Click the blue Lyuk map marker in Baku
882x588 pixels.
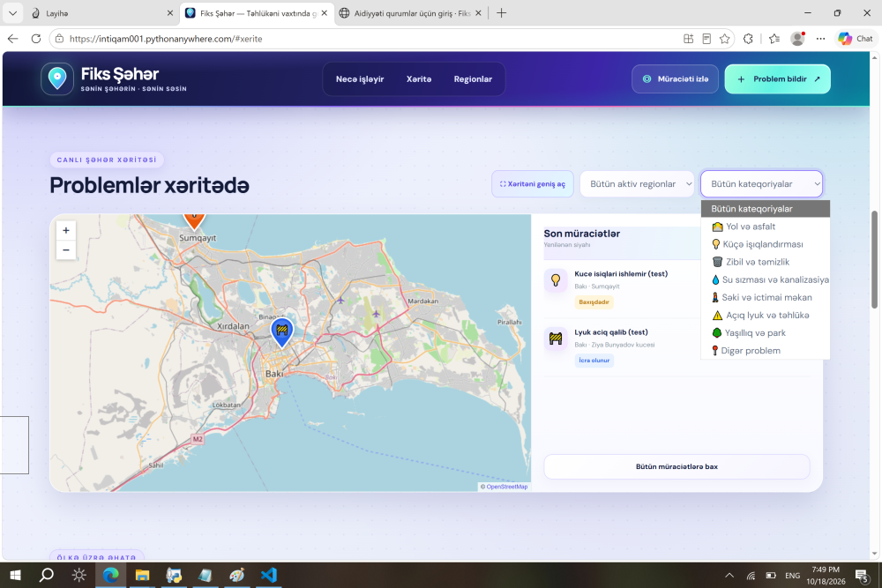(282, 331)
